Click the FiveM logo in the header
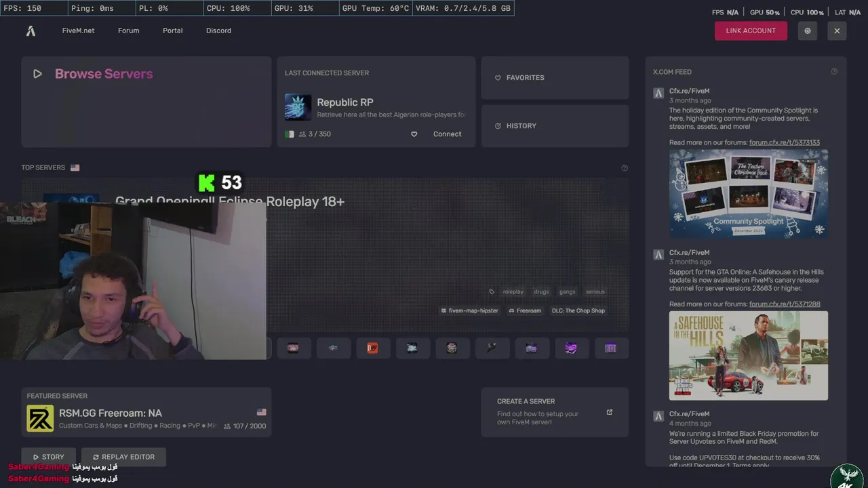The image size is (868, 488). (x=31, y=30)
